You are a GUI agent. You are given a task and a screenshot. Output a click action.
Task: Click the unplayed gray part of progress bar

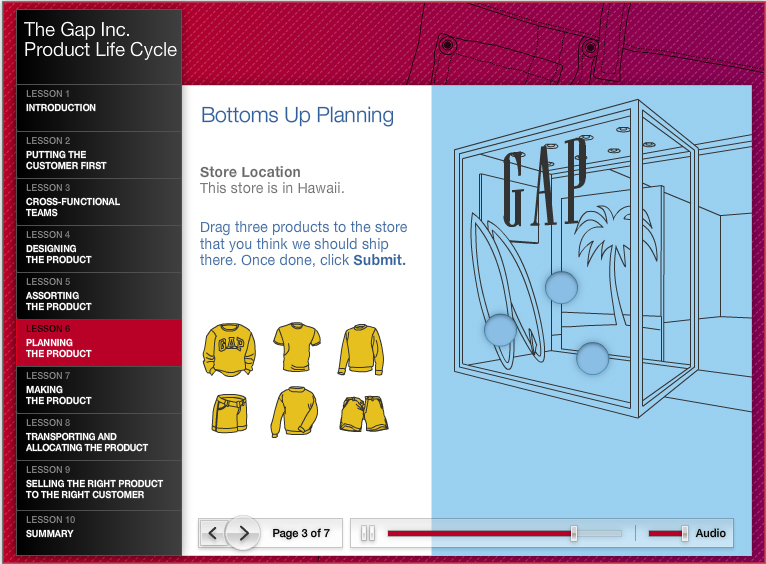tap(599, 533)
